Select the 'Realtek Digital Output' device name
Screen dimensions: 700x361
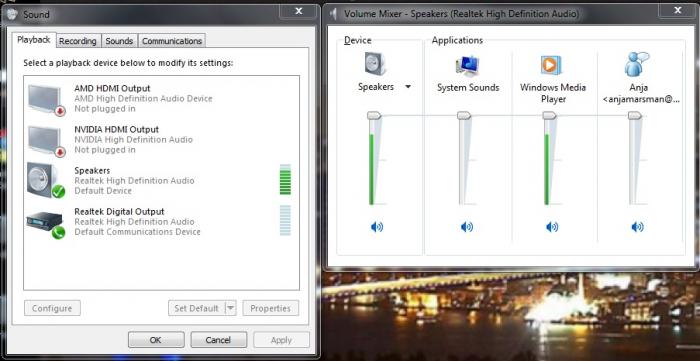[119, 212]
